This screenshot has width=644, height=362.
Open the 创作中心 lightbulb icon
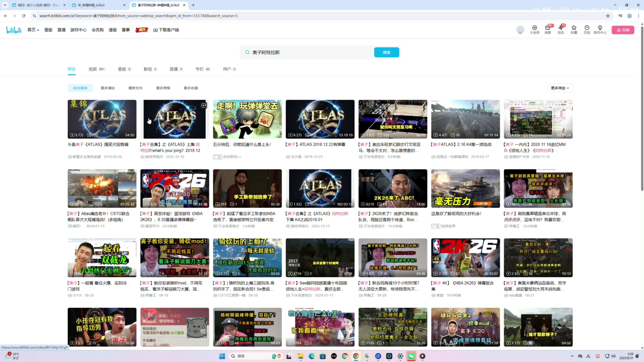tap(600, 30)
